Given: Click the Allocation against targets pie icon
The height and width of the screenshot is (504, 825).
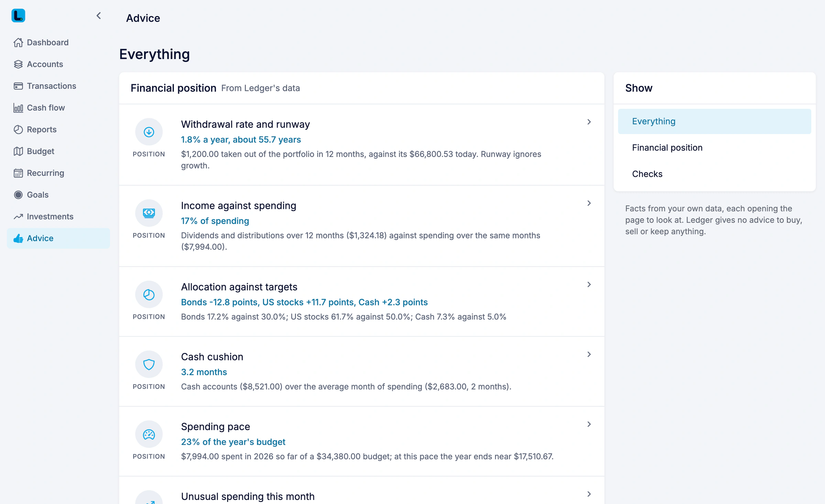Looking at the screenshot, I should click(149, 294).
